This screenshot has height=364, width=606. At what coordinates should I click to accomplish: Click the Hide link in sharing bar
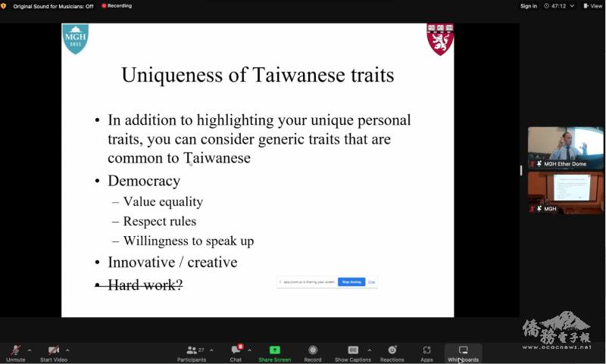click(372, 282)
